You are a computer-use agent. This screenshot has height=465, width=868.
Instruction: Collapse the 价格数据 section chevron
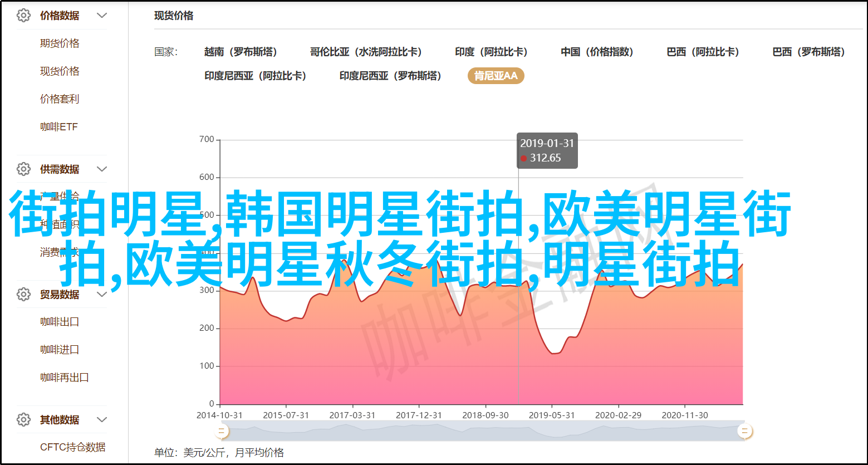(x=102, y=16)
